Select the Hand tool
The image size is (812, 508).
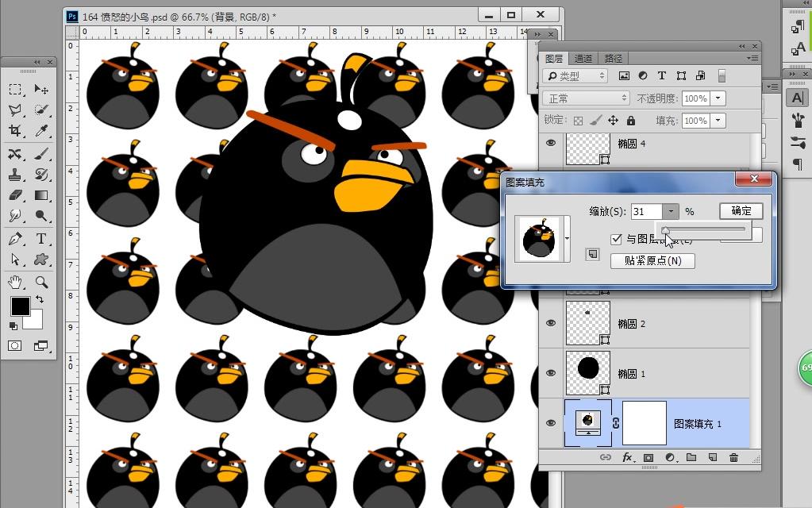click(15, 283)
